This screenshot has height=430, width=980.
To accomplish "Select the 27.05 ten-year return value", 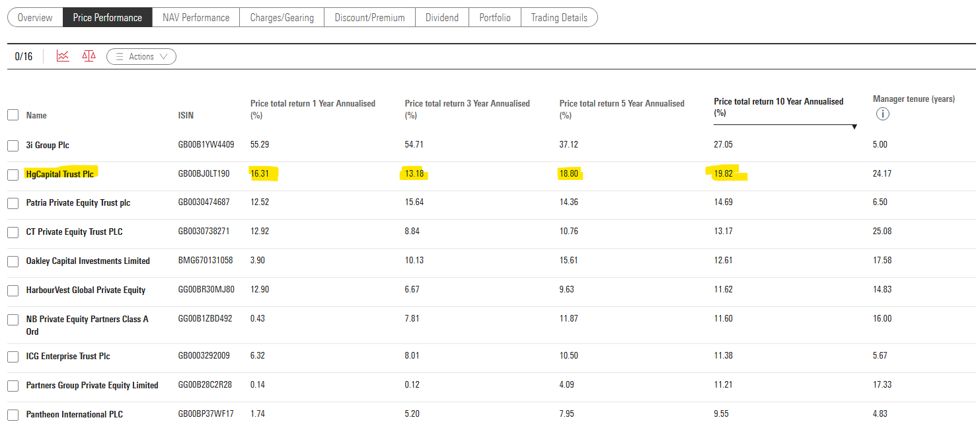I will pos(724,145).
